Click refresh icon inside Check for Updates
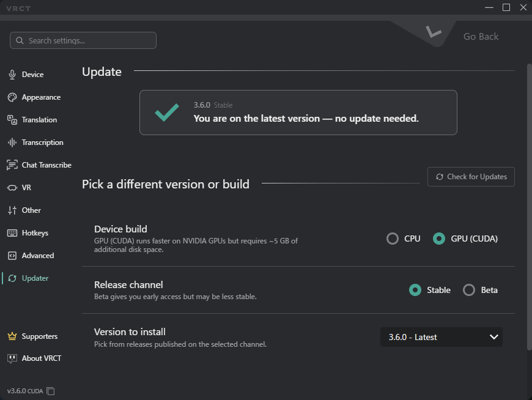Screen dimensions: 532x400 pos(440,177)
